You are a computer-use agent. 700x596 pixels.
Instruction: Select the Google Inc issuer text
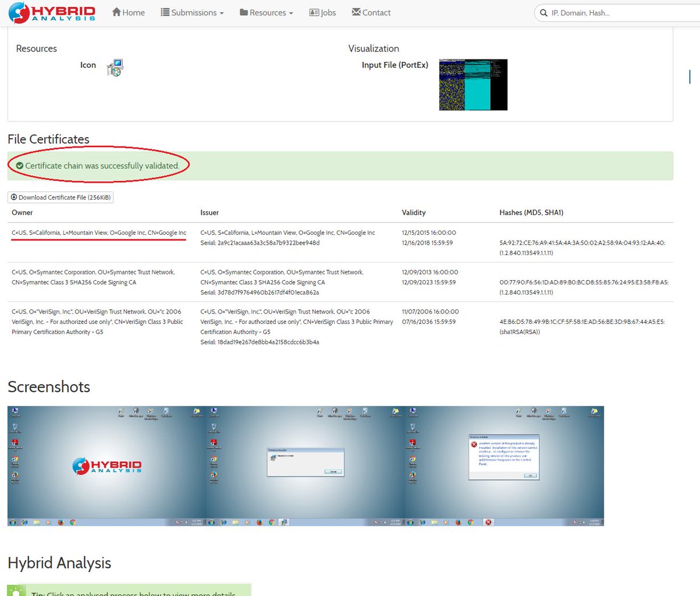[x=288, y=232]
